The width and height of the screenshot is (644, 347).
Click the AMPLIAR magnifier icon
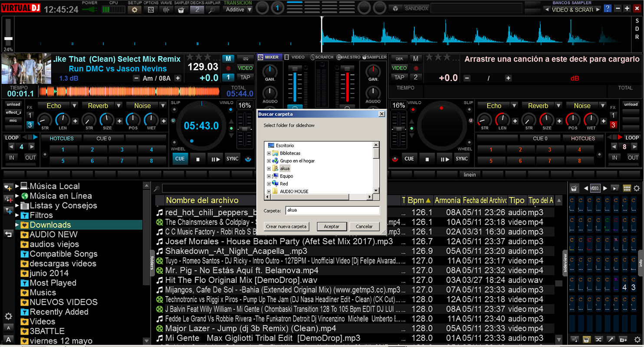pyautogui.click(x=212, y=10)
